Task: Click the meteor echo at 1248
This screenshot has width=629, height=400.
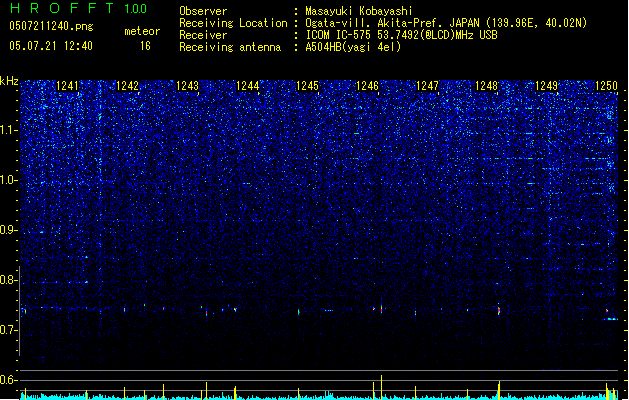Action: point(499,310)
